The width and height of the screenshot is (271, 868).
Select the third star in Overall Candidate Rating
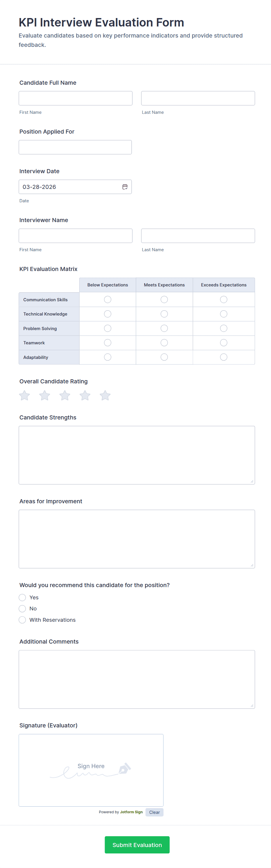(x=65, y=395)
